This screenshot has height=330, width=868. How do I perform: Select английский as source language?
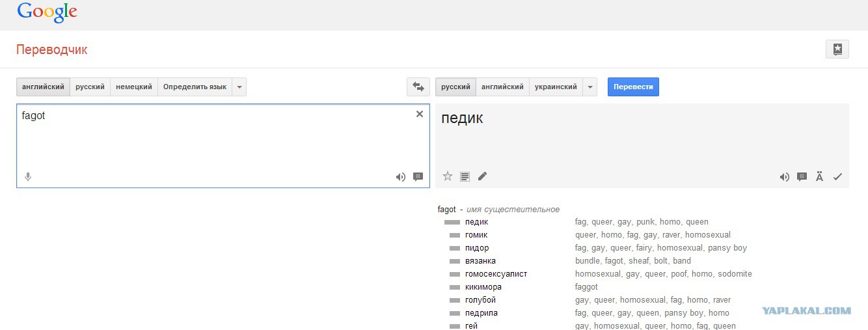pos(43,87)
